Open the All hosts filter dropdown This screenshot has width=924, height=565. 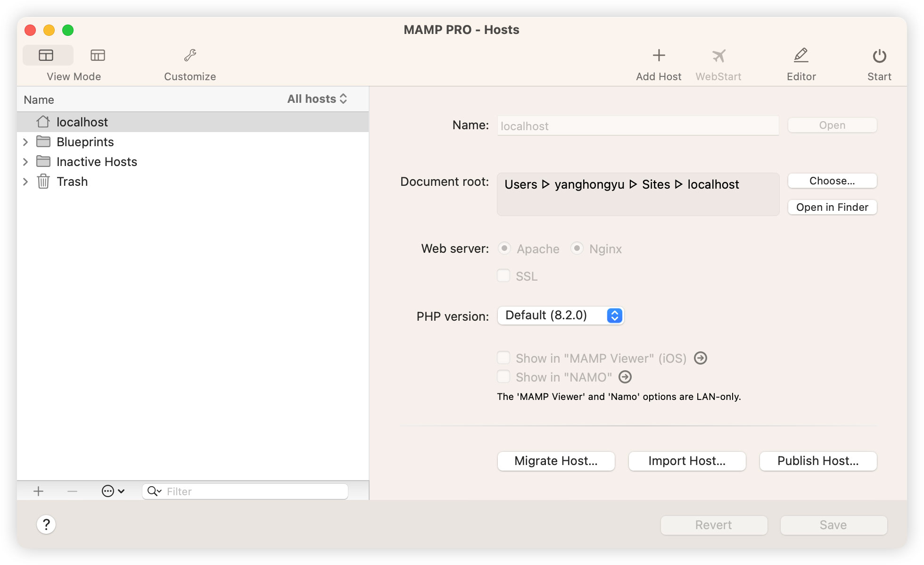[317, 99]
